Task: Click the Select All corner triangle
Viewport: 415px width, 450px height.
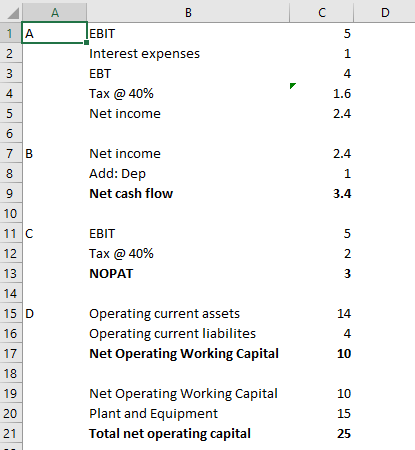Action: [13, 13]
